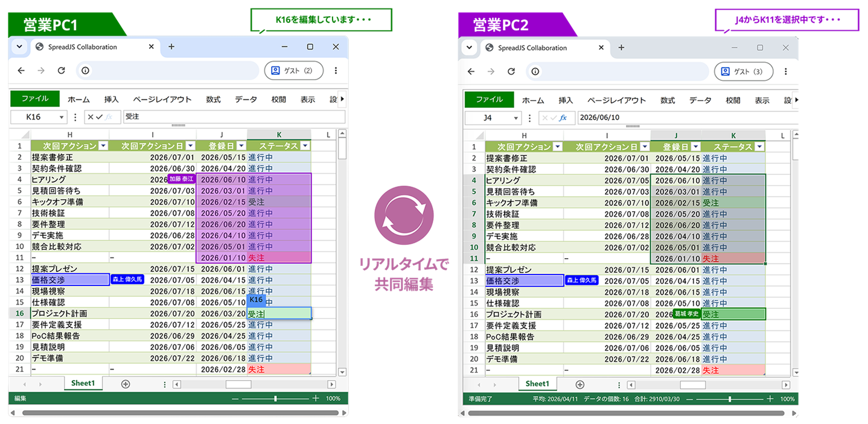This screenshot has height=424, width=868.
Task: Click 失注 cell in row 21 of 営業PC1
Action: click(279, 369)
